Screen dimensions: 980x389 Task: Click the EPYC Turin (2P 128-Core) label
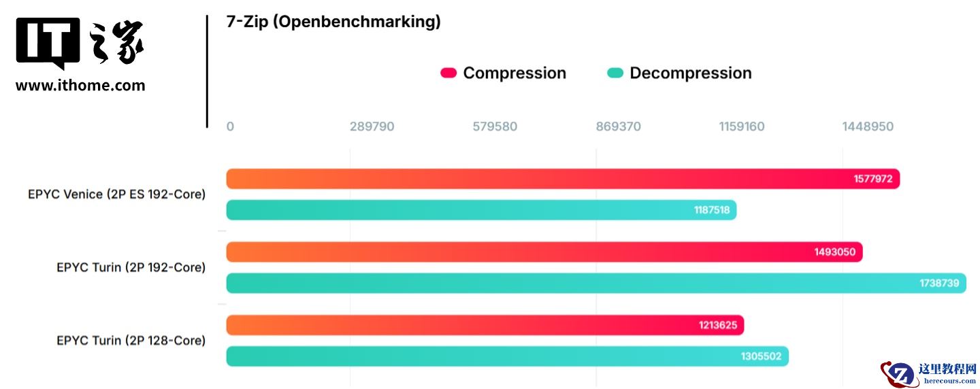[131, 341]
